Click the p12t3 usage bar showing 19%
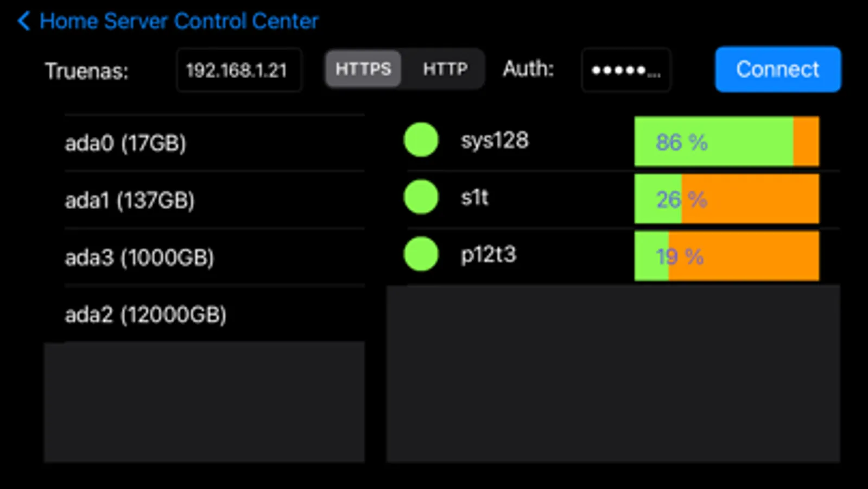This screenshot has height=489, width=868. click(x=726, y=256)
